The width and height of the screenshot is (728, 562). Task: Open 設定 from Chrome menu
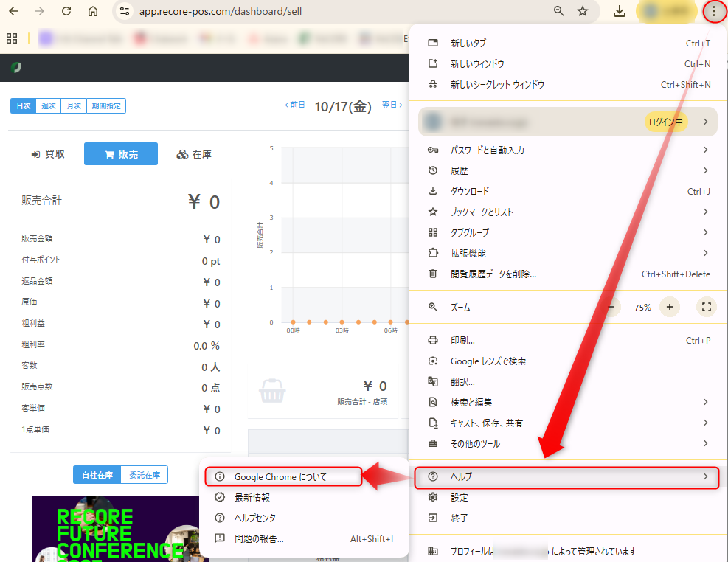pos(569,498)
